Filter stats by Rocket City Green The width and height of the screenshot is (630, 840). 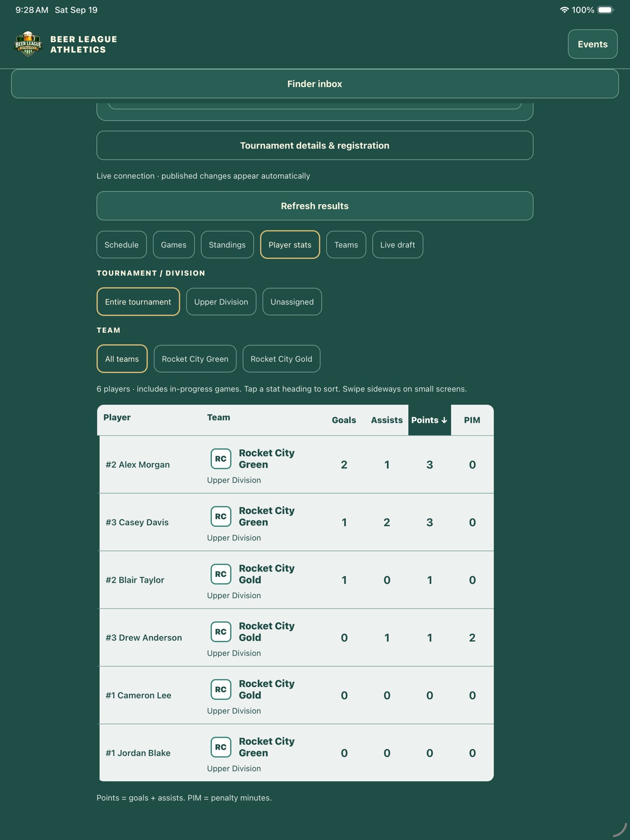(195, 359)
